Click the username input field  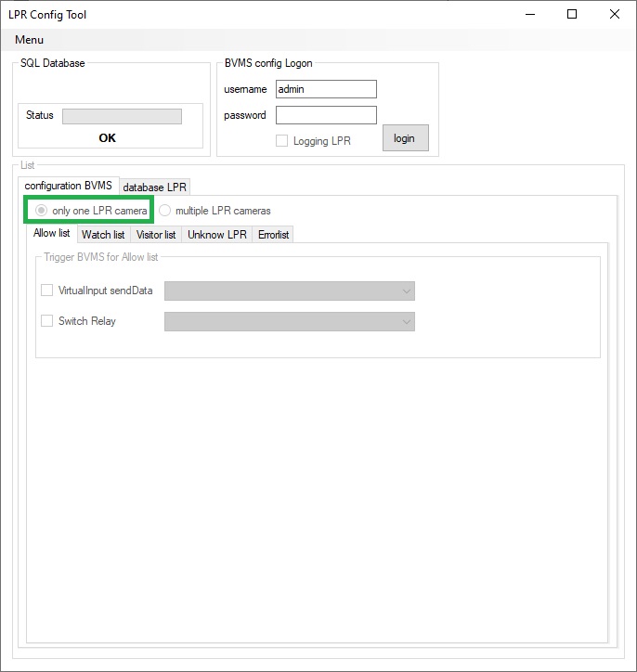tap(326, 89)
